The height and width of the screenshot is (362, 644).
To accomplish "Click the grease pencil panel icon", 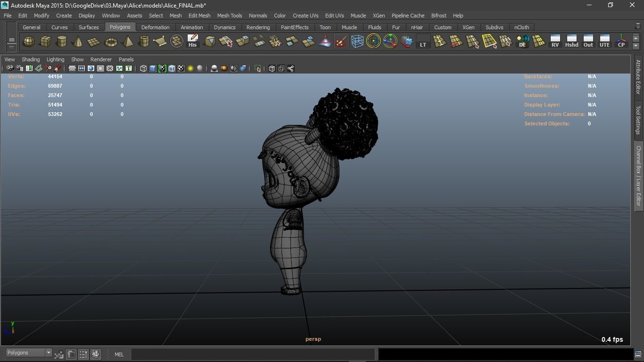I will click(x=57, y=68).
